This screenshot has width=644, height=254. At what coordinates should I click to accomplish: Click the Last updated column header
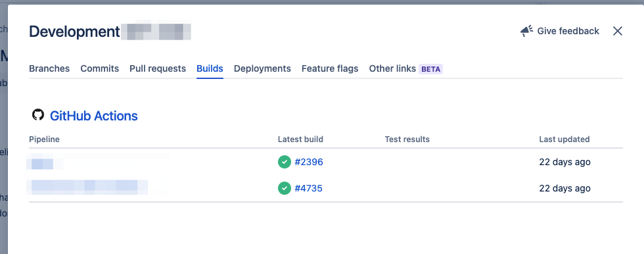(564, 140)
